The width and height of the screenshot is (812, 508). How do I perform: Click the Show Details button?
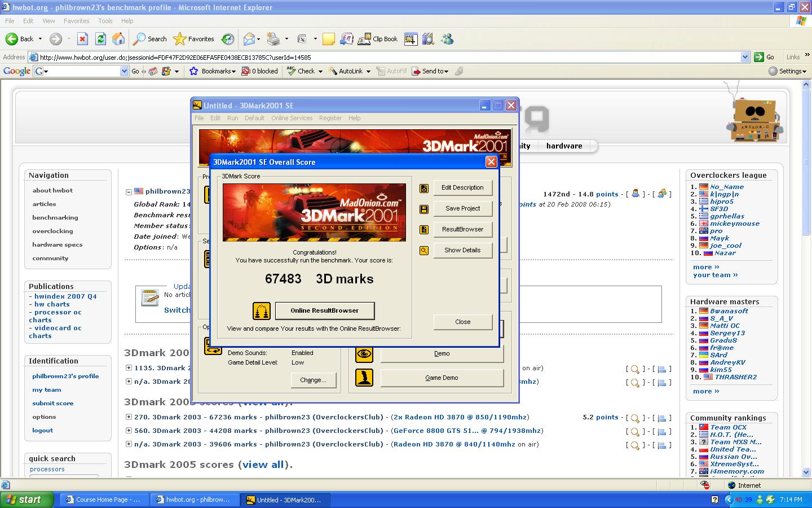click(462, 251)
